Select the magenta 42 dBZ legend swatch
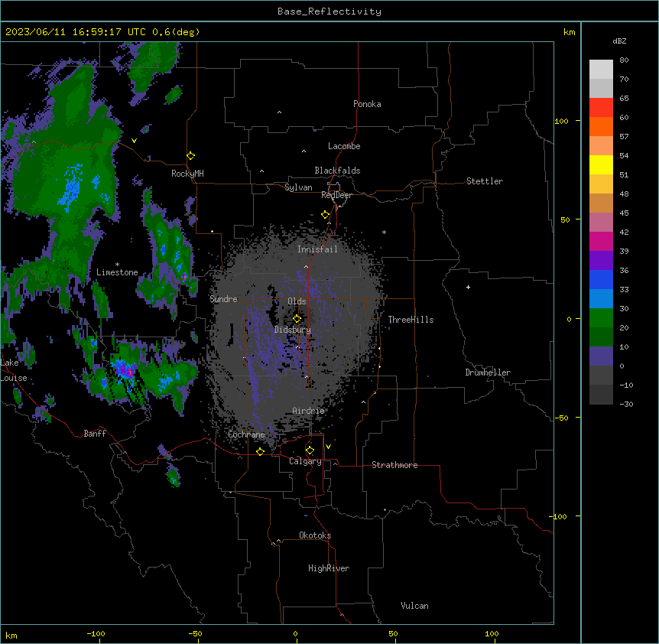 [601, 241]
